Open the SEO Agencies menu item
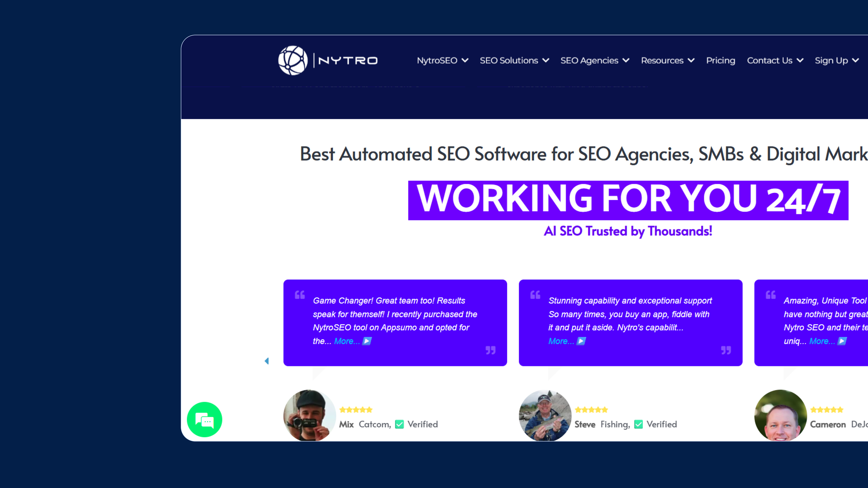The image size is (868, 488). pyautogui.click(x=589, y=61)
